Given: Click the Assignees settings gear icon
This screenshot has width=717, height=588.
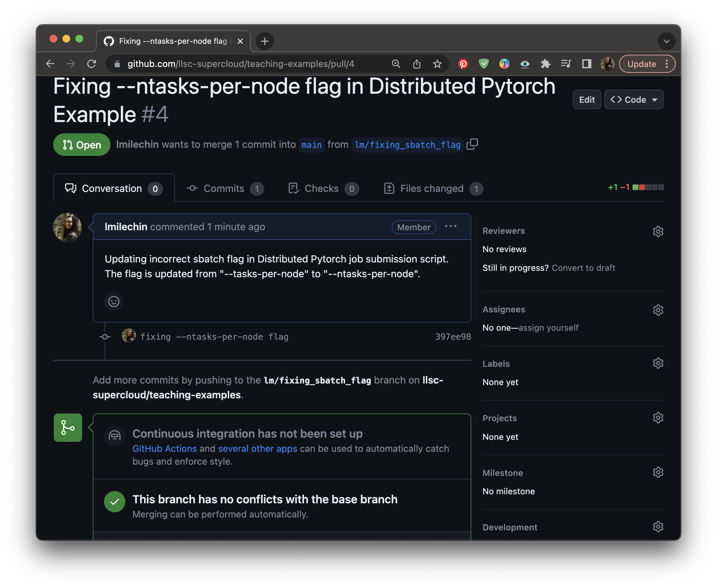Looking at the screenshot, I should click(657, 309).
